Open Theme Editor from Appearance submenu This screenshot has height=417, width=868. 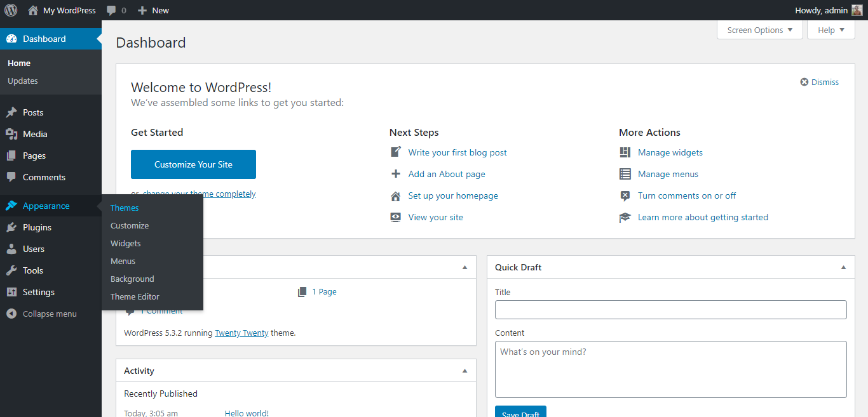pos(135,296)
